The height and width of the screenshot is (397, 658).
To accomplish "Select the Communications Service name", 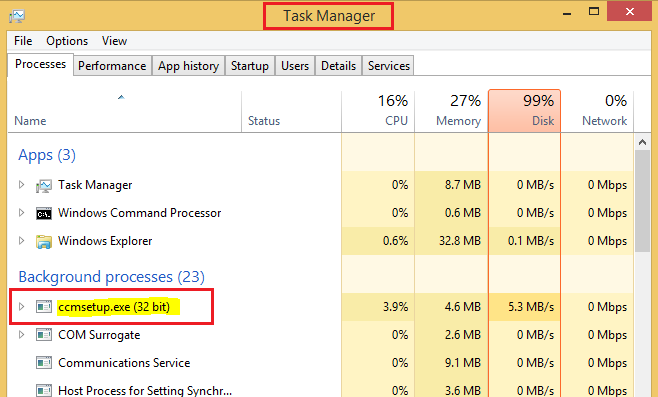I will (x=124, y=363).
